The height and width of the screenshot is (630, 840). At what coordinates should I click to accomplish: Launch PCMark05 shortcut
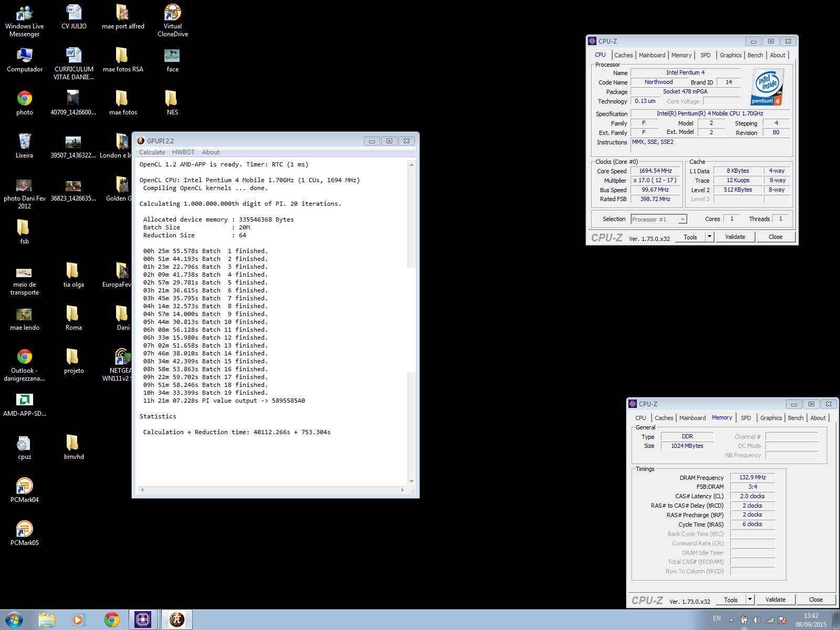(24, 533)
